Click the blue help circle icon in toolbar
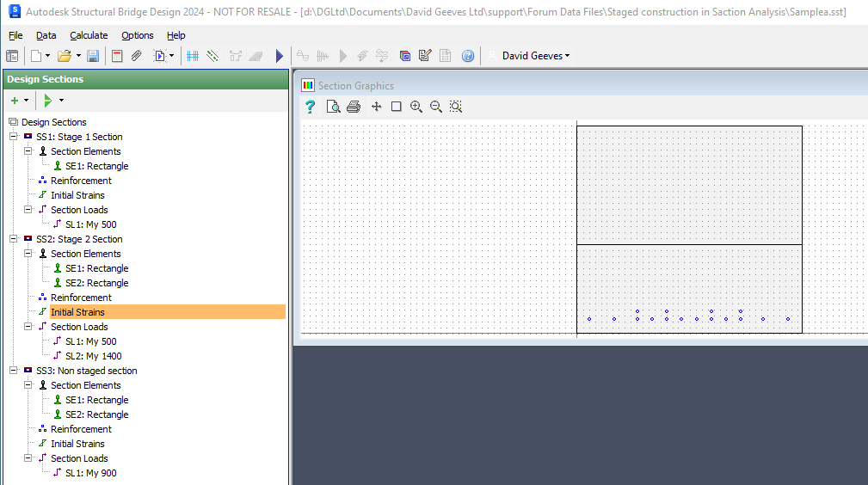Image resolution: width=868 pixels, height=485 pixels. click(468, 56)
